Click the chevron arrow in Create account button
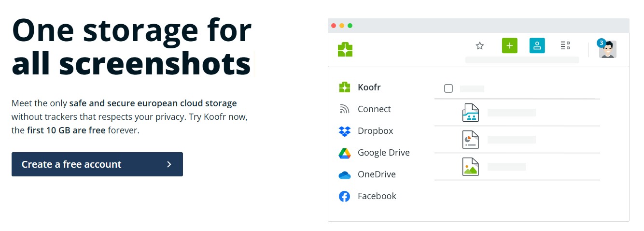The height and width of the screenshot is (231, 644). (169, 164)
